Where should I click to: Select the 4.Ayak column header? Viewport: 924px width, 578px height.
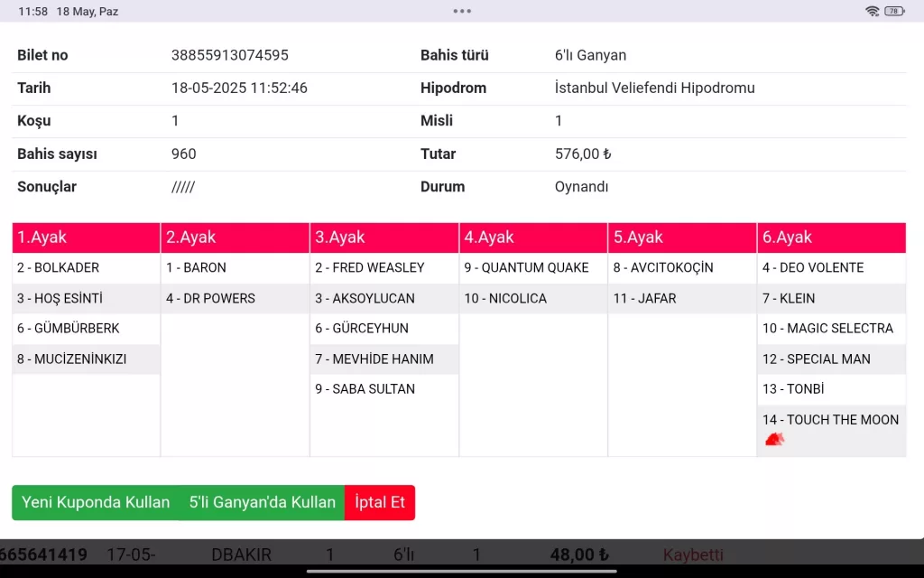(x=532, y=238)
